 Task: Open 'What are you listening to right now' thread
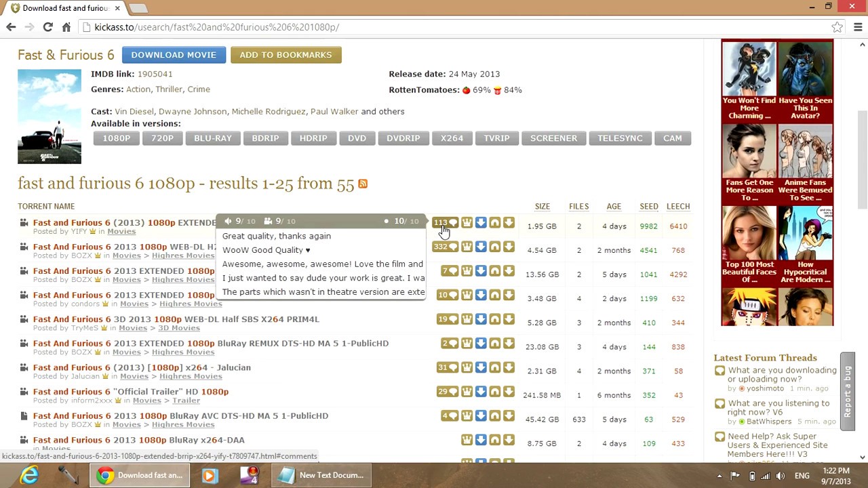coord(778,407)
